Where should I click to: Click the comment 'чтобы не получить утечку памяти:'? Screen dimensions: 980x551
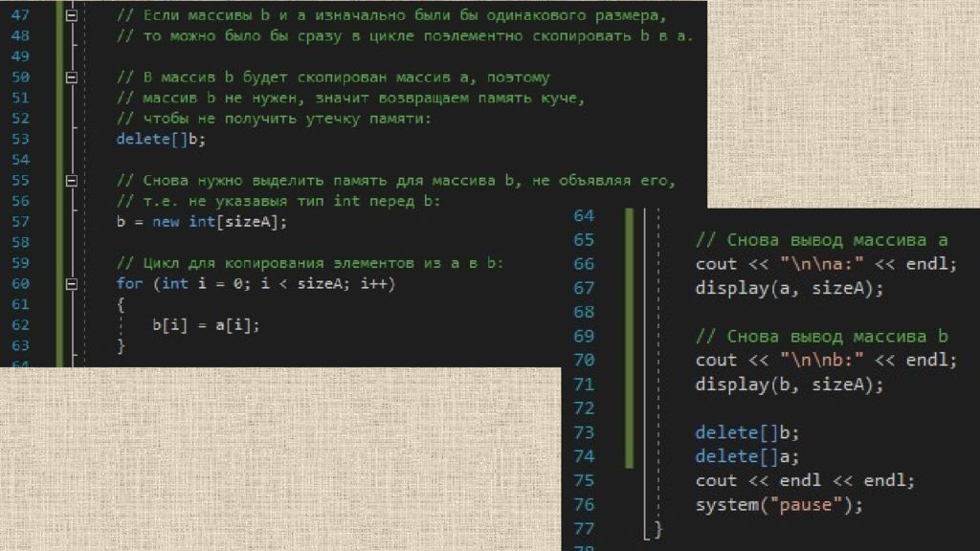[x=274, y=119]
